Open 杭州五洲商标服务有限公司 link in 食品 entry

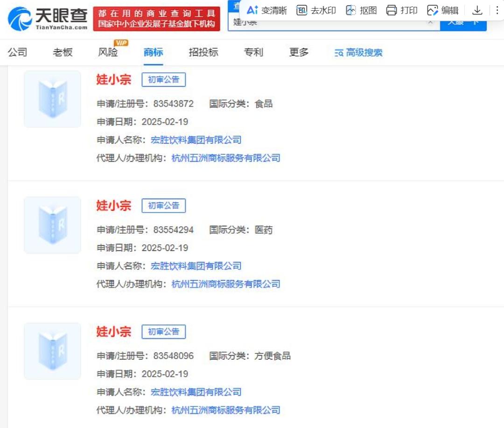(x=226, y=158)
